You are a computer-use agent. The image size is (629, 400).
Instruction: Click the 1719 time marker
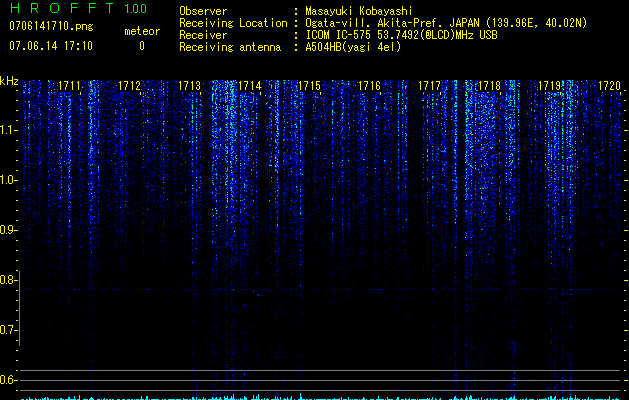(549, 86)
